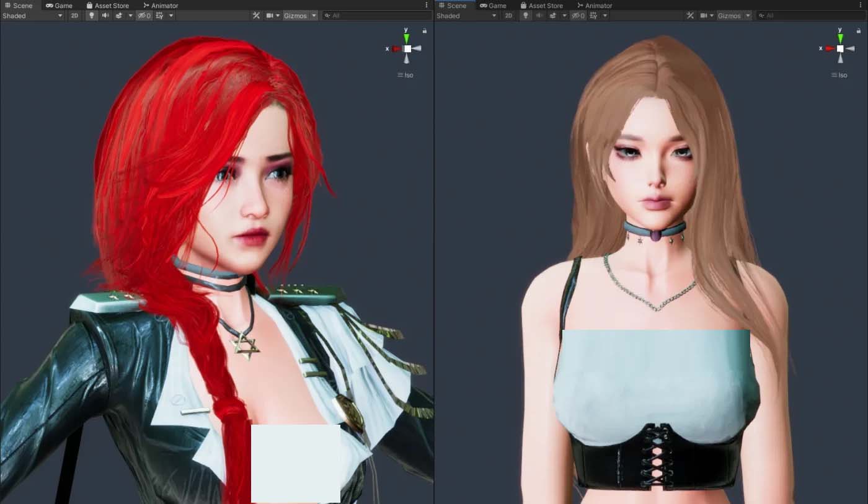
Task: Open the Shaded draw mode dropdown
Action: (31, 15)
